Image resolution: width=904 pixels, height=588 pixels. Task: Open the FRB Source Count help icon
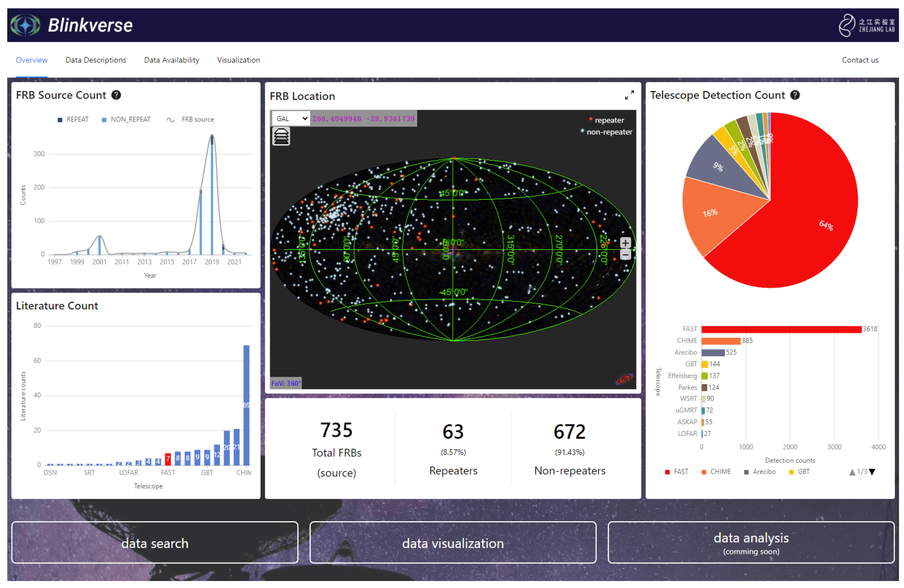116,95
